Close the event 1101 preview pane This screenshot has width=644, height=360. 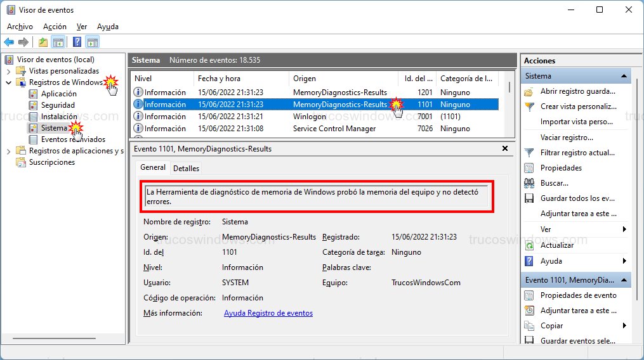coord(505,148)
